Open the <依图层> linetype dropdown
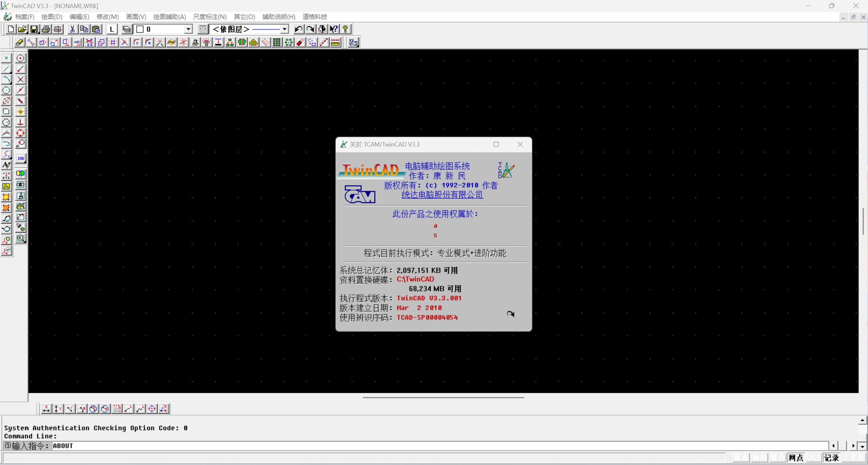 click(284, 29)
